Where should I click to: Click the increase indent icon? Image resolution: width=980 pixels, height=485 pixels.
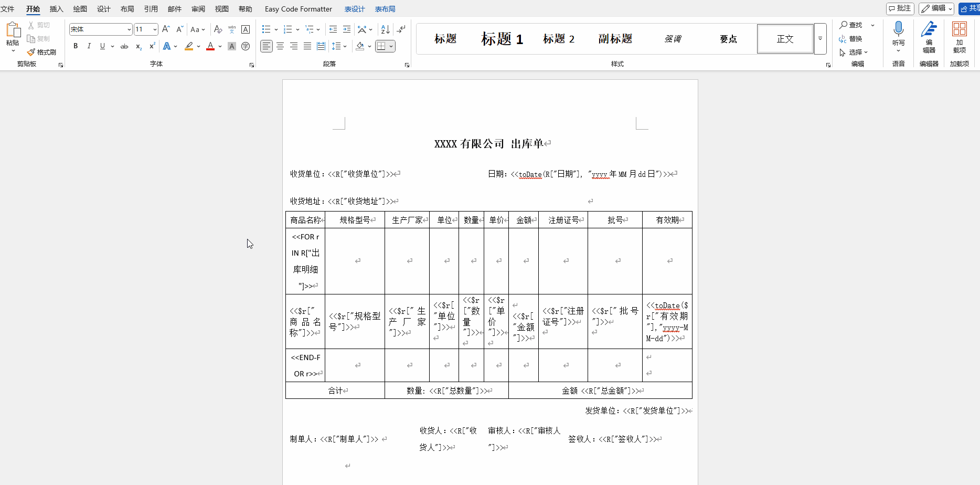tap(347, 29)
